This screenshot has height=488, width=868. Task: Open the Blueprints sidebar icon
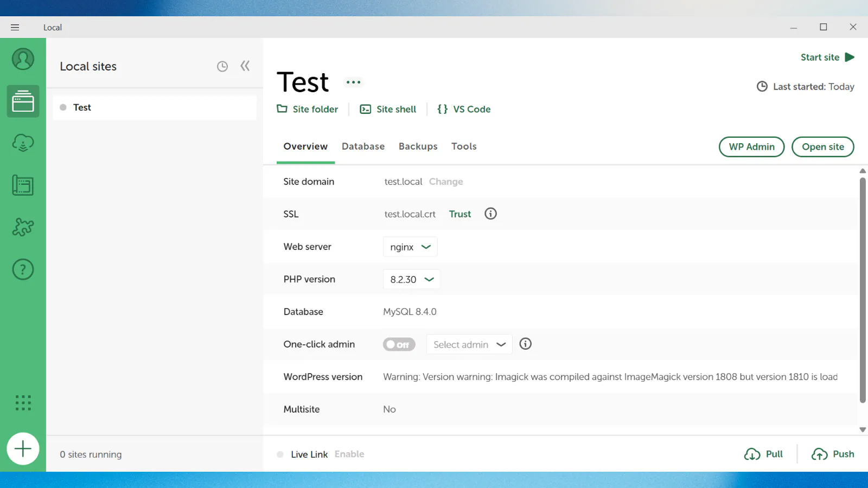(x=23, y=185)
